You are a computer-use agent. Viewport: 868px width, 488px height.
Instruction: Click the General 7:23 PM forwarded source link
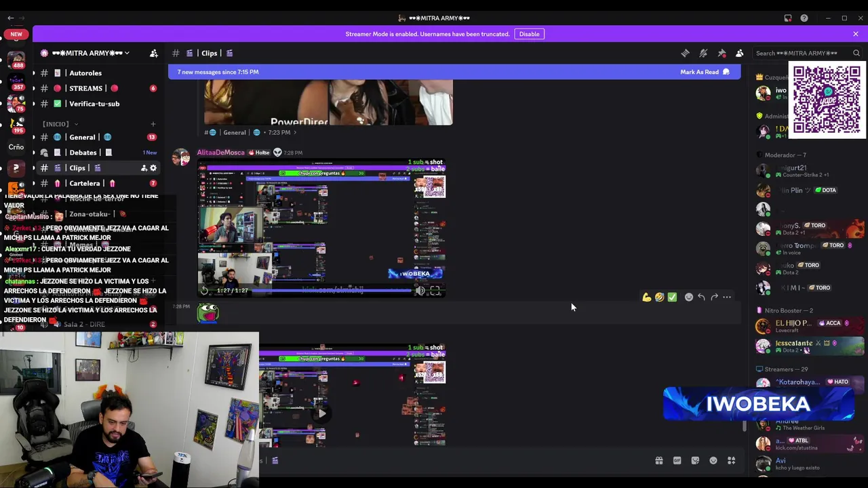point(252,133)
